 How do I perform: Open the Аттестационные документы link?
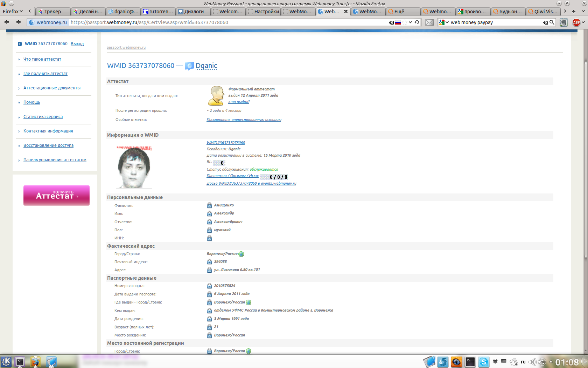pos(52,88)
